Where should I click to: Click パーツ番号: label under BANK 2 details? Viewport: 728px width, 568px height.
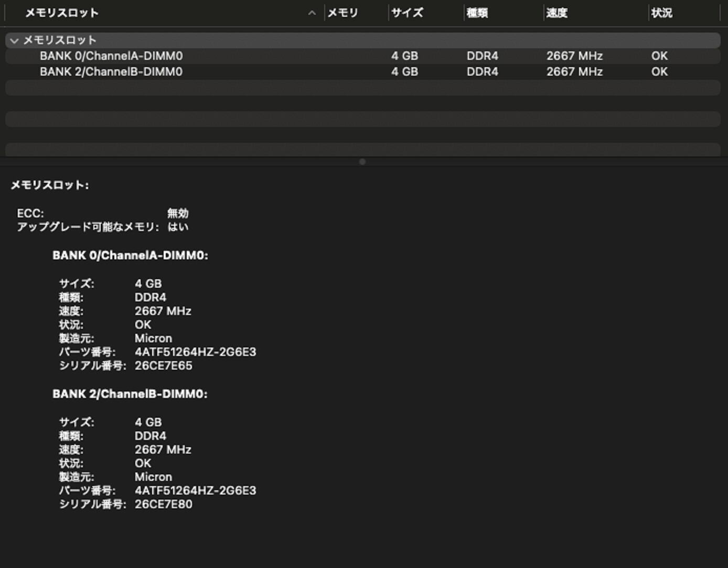(87, 491)
